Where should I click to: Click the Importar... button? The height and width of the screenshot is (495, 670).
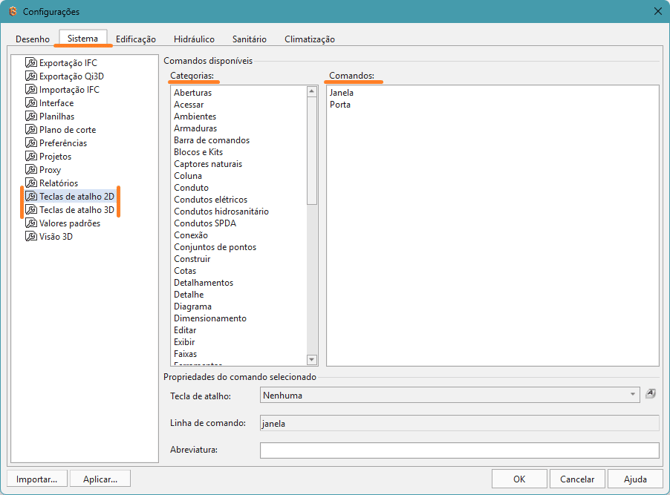coord(37,479)
